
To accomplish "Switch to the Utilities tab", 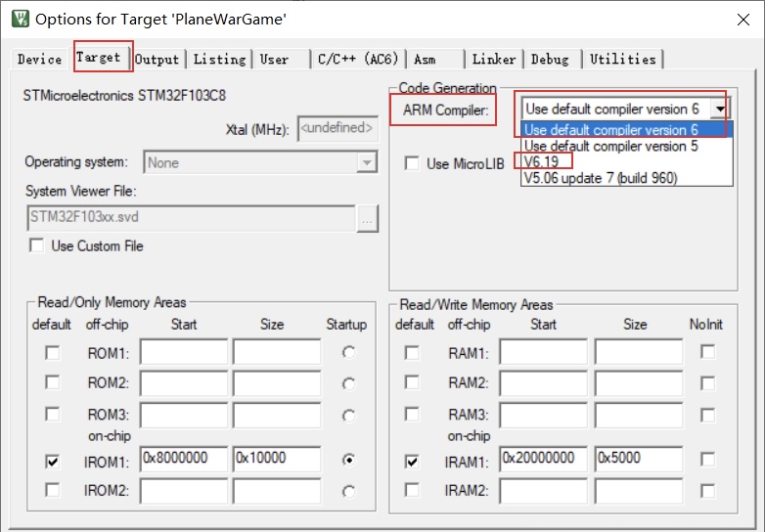I will 622,60.
